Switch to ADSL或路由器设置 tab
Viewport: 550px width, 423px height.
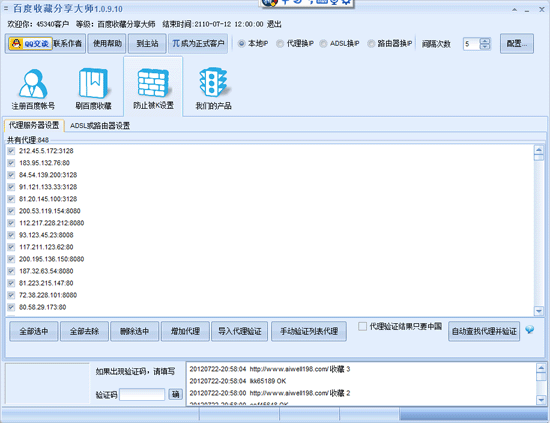point(100,126)
